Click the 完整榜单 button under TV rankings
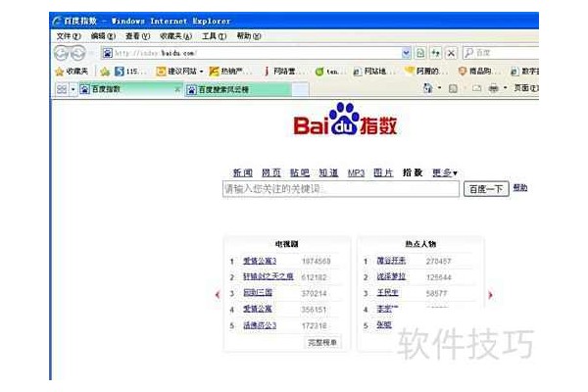The width and height of the screenshot is (588, 392). pyautogui.click(x=322, y=342)
